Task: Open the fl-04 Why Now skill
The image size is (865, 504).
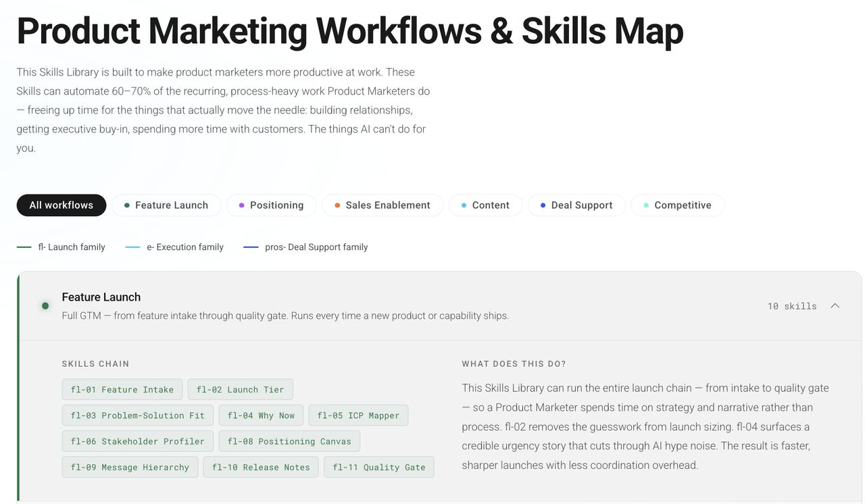Action: 261,415
